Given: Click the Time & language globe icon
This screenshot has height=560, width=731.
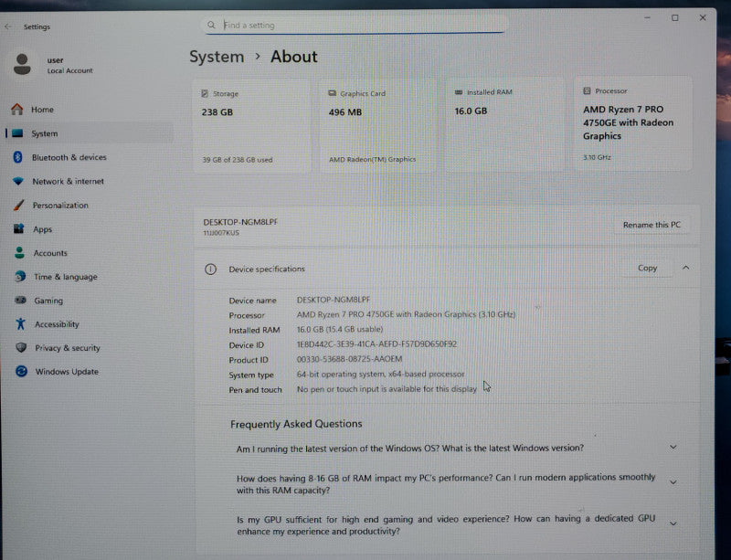Looking at the screenshot, I should point(20,277).
